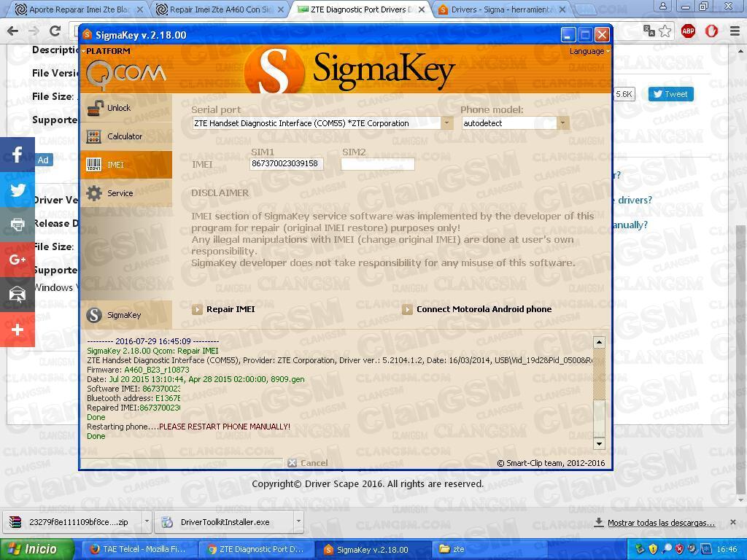Switch to ZTE Diagnostic Port taskbar item

(x=255, y=550)
